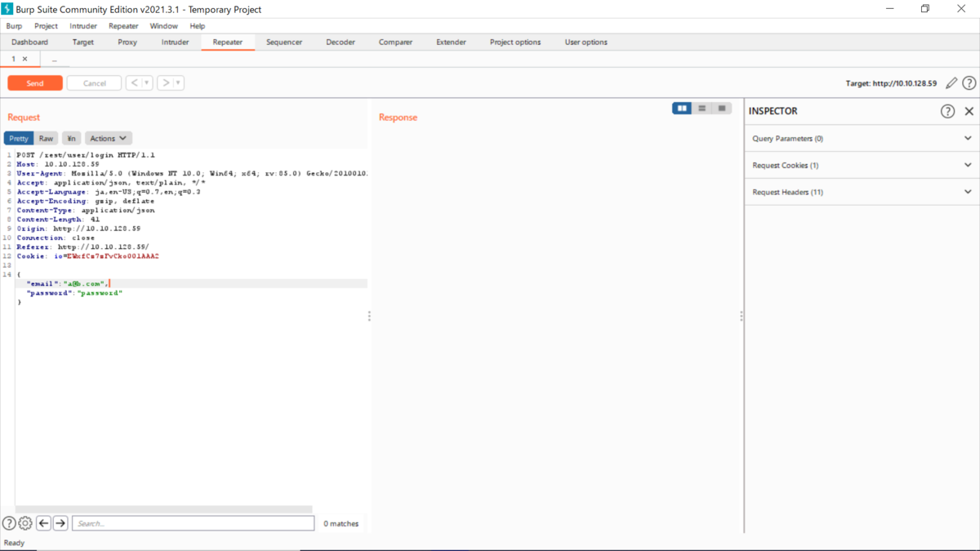Click the Connection: close header
Screen dimensions: 980x551
[x=56, y=238]
